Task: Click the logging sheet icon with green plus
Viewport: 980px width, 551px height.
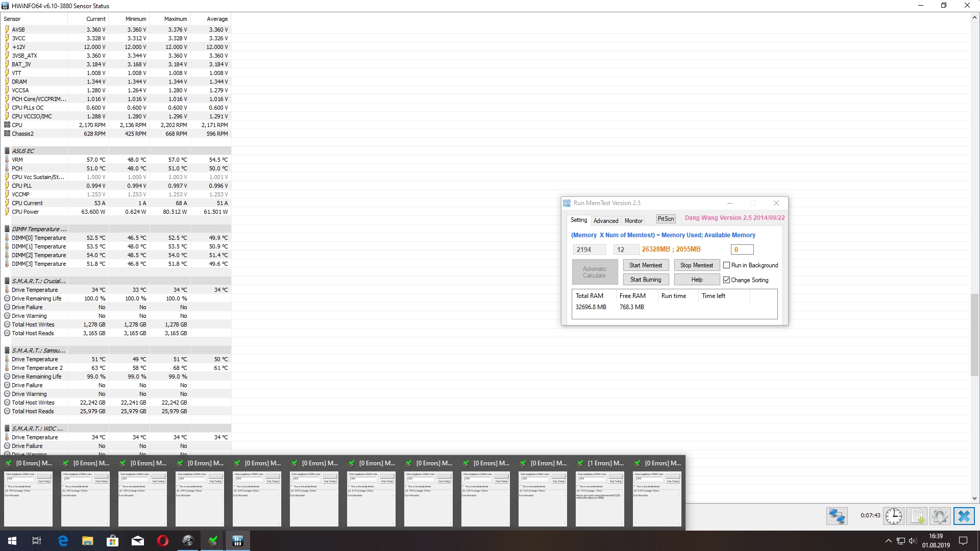Action: coord(917,516)
